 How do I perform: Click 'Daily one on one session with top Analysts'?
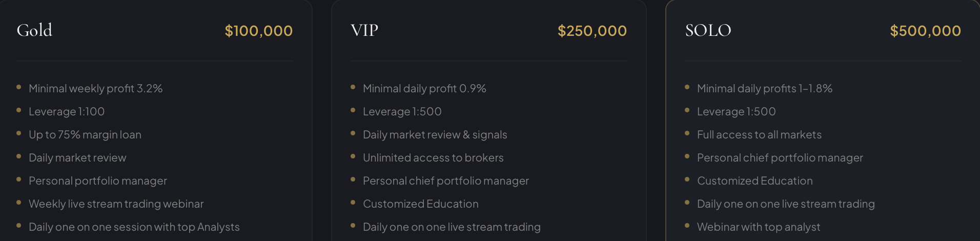coord(134,227)
